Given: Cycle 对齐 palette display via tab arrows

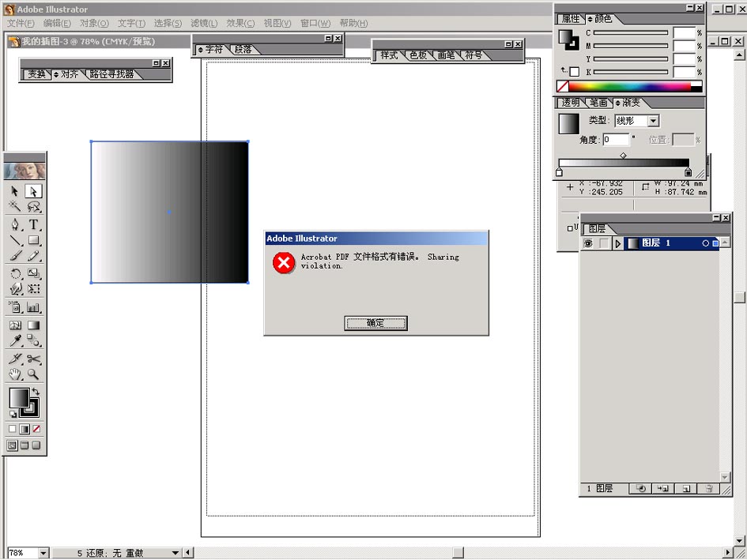Looking at the screenshot, I should [x=56, y=75].
